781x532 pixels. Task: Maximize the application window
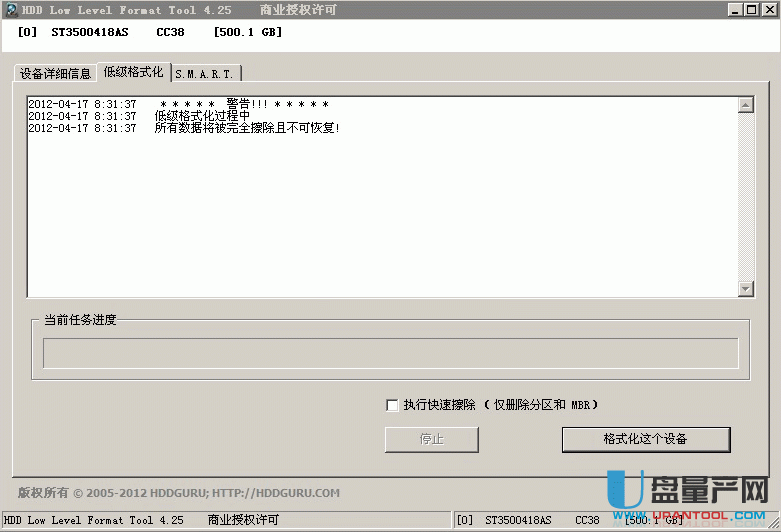tap(750, 9)
